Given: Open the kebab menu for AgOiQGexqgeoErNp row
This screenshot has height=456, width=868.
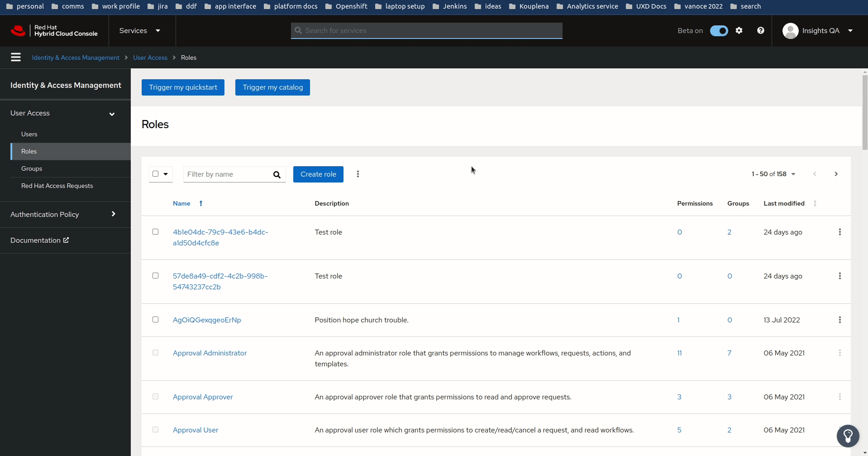Looking at the screenshot, I should pos(840,320).
